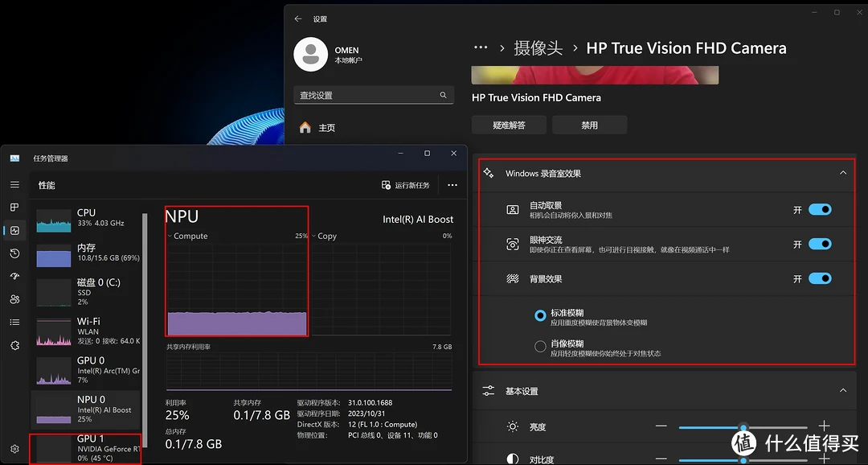This screenshot has width=868, height=465.
Task: Select 肖像模糊 radio option
Action: [540, 347]
